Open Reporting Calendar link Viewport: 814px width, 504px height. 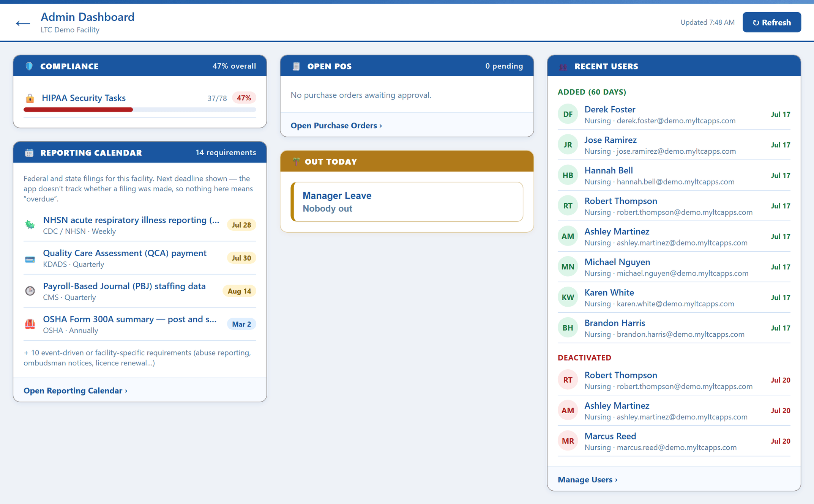[x=75, y=391]
